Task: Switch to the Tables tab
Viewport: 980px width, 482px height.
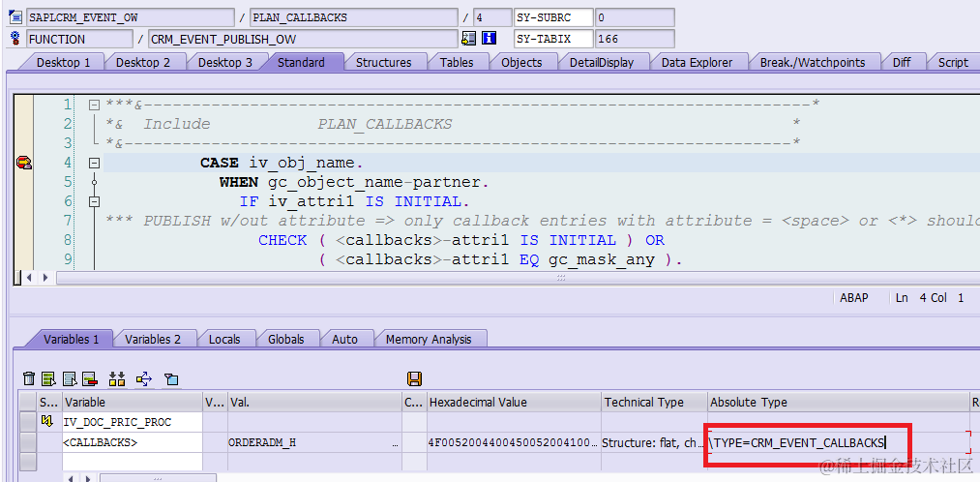Action: tap(457, 63)
